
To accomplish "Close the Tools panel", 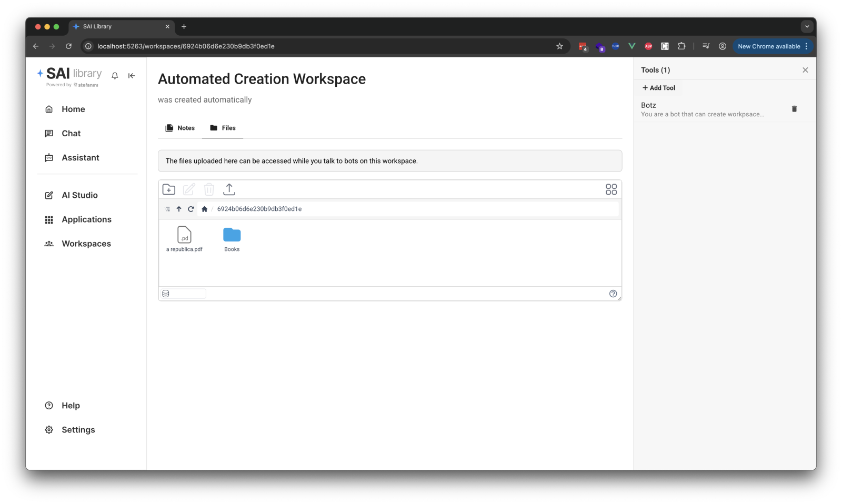I will pyautogui.click(x=805, y=70).
